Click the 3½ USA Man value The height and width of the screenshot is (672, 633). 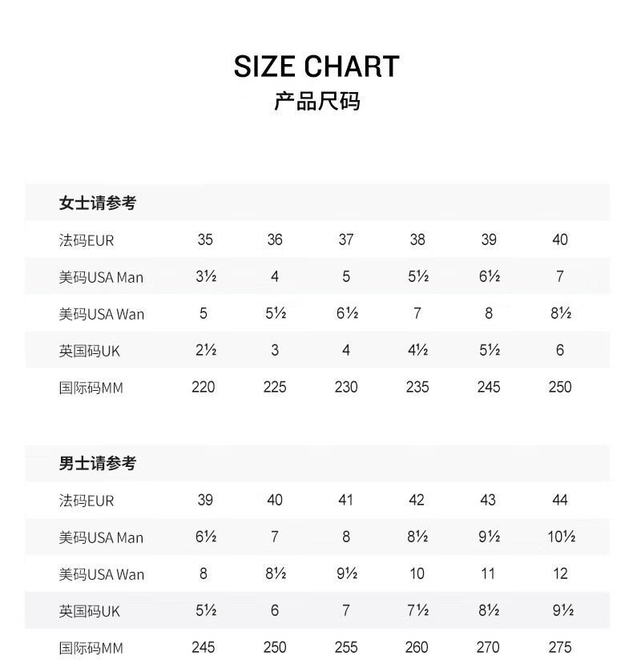coord(204,277)
